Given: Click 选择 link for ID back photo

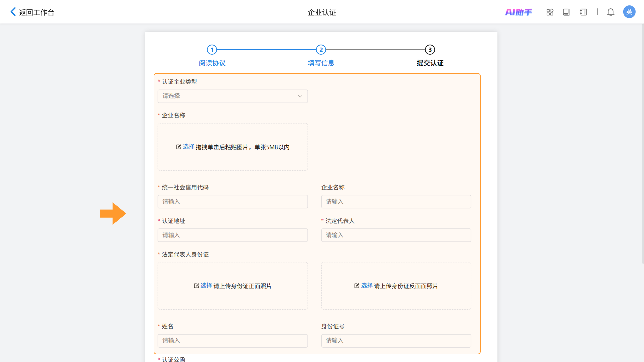Looking at the screenshot, I should point(366,286).
